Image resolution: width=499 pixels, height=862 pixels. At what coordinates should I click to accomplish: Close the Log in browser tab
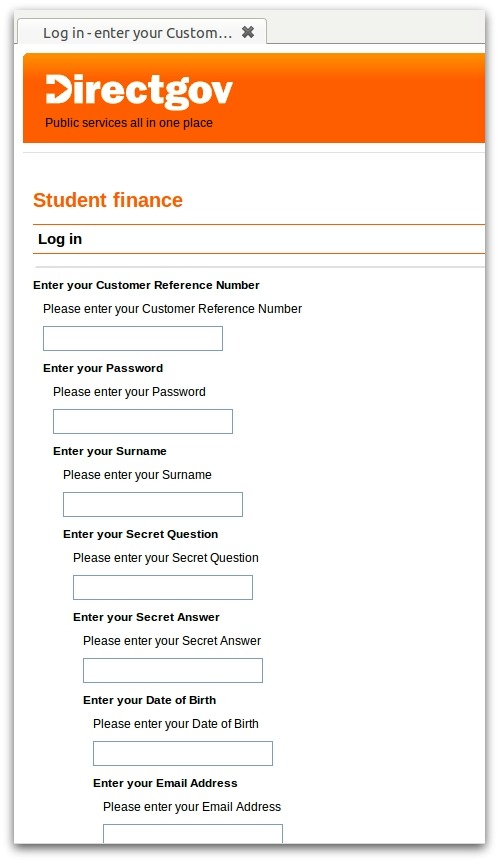pos(248,32)
